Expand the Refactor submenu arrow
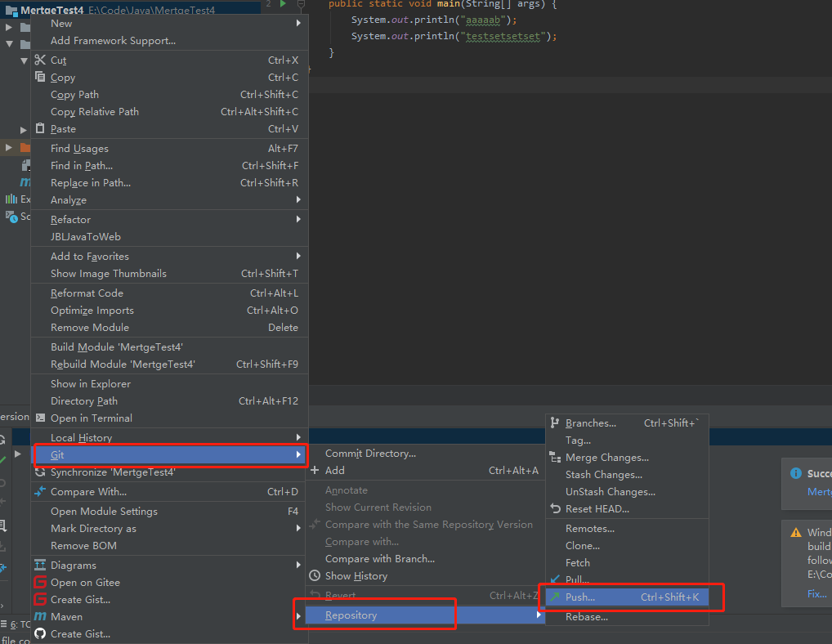This screenshot has height=644, width=832. 299,219
